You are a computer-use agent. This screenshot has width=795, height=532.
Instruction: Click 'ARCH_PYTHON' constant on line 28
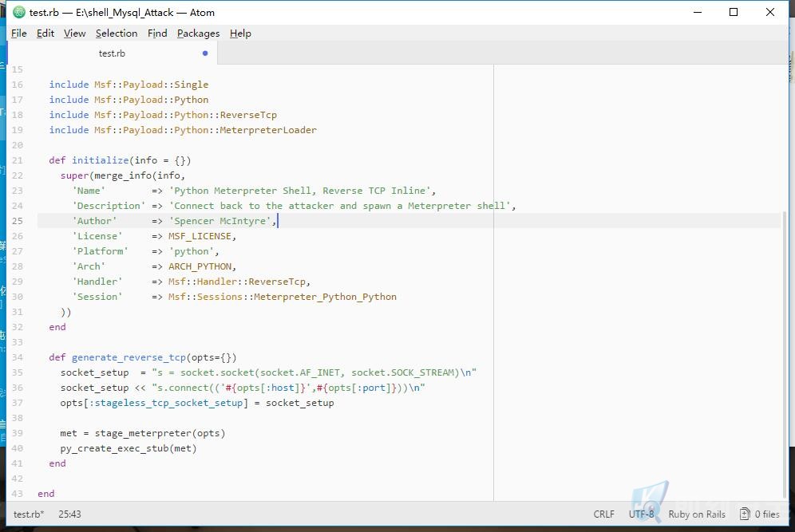coord(200,266)
